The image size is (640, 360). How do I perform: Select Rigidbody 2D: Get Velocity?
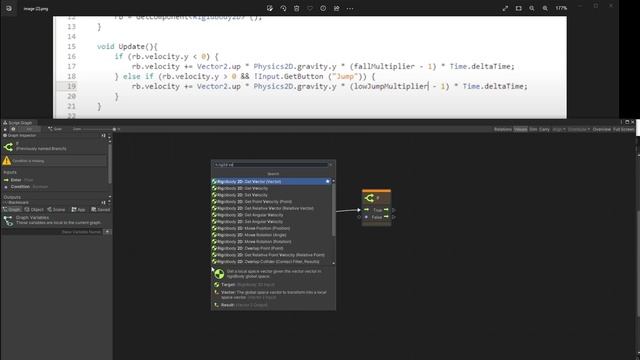(271, 188)
